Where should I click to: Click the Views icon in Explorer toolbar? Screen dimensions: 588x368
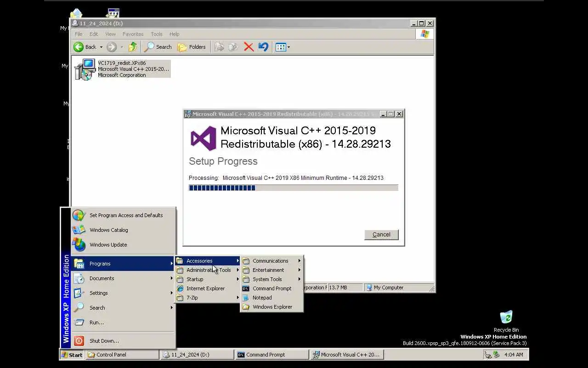280,47
